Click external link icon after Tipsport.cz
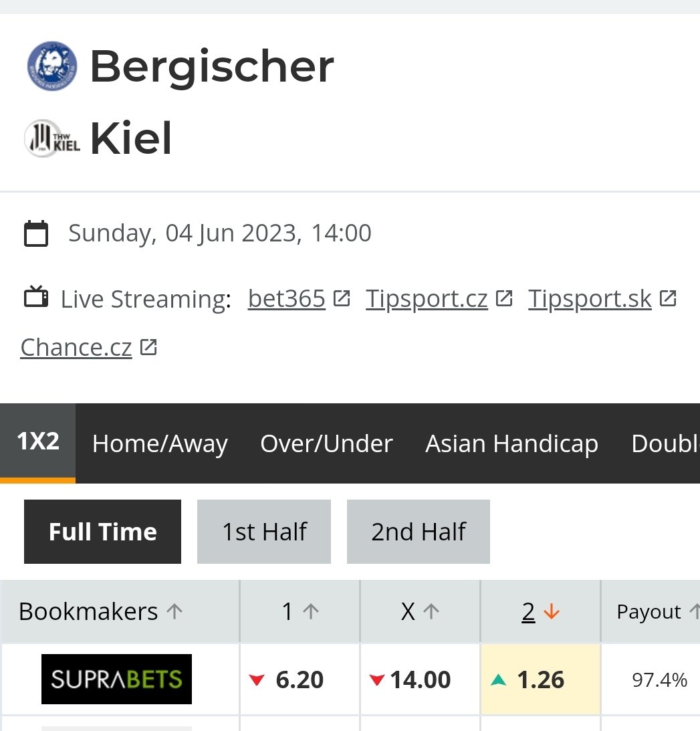Viewport: 700px width, 731px height. 504,298
